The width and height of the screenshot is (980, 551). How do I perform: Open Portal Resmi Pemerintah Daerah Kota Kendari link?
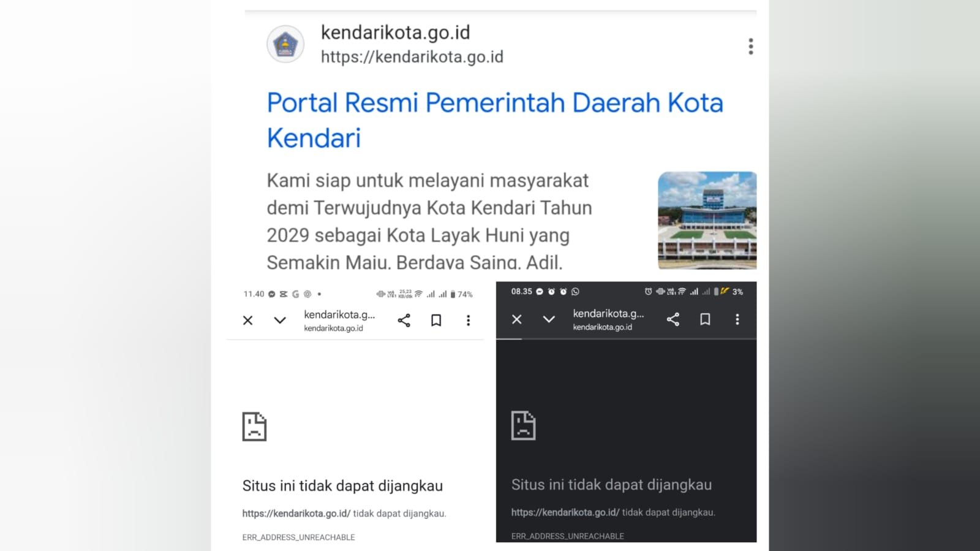pos(495,120)
